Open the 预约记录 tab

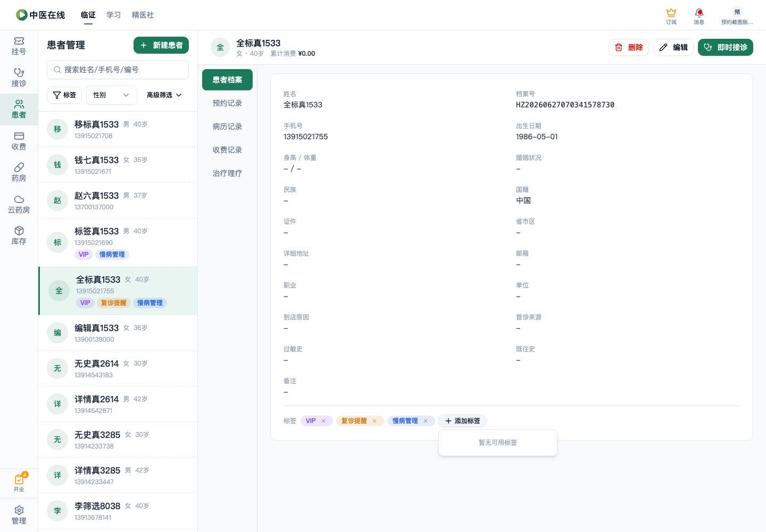[x=227, y=103]
